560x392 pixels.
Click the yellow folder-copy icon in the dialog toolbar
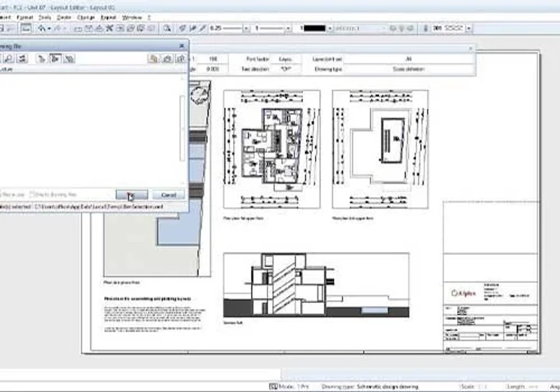(153, 59)
